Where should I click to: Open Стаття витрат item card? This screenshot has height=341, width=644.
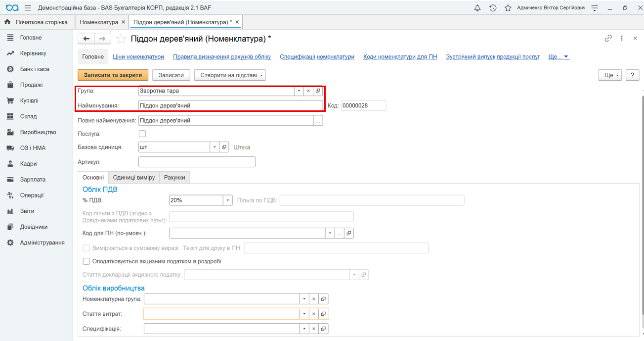click(323, 314)
